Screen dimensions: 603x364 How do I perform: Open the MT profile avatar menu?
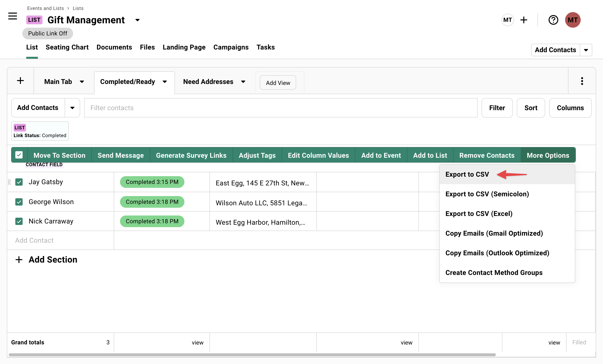coord(573,20)
